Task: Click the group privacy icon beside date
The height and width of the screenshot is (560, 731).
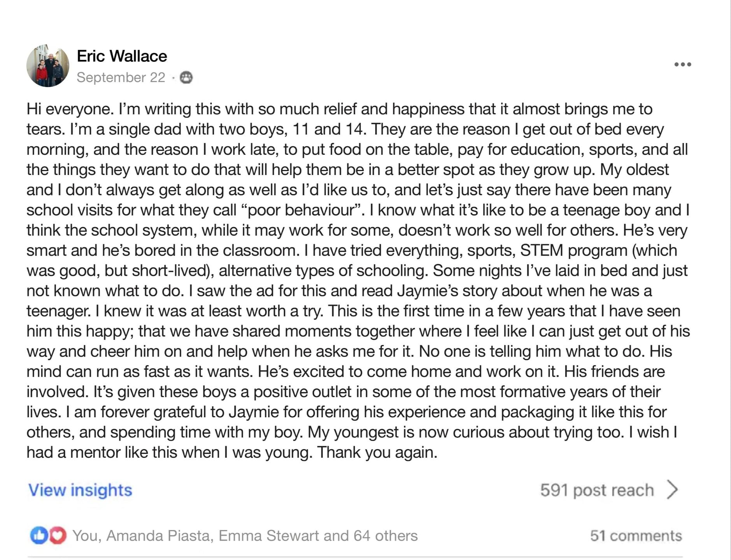Action: pyautogui.click(x=186, y=78)
